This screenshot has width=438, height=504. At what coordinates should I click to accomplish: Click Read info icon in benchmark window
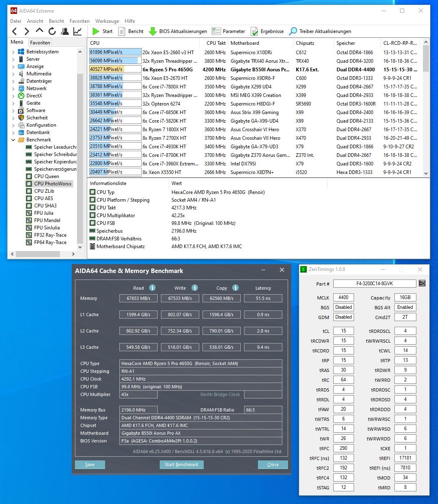point(152,288)
